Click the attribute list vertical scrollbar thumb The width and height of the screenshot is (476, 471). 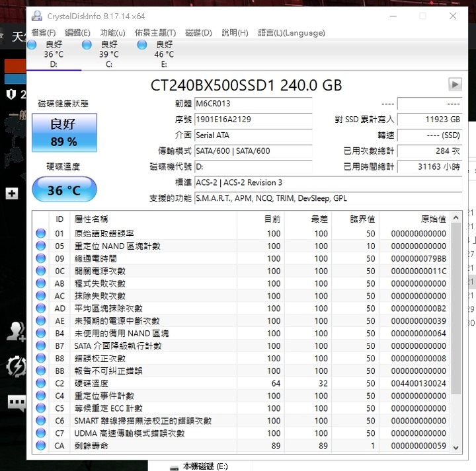pyautogui.click(x=456, y=308)
